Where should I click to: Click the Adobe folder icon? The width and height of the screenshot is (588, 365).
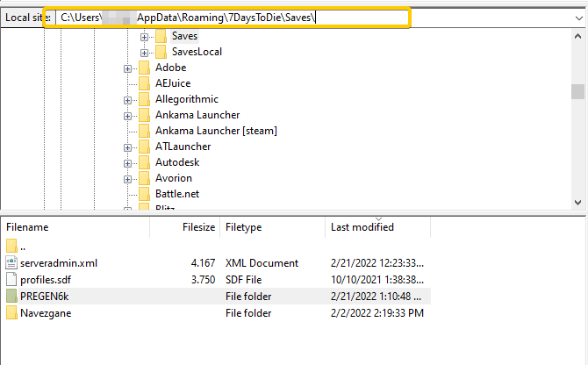(x=144, y=68)
